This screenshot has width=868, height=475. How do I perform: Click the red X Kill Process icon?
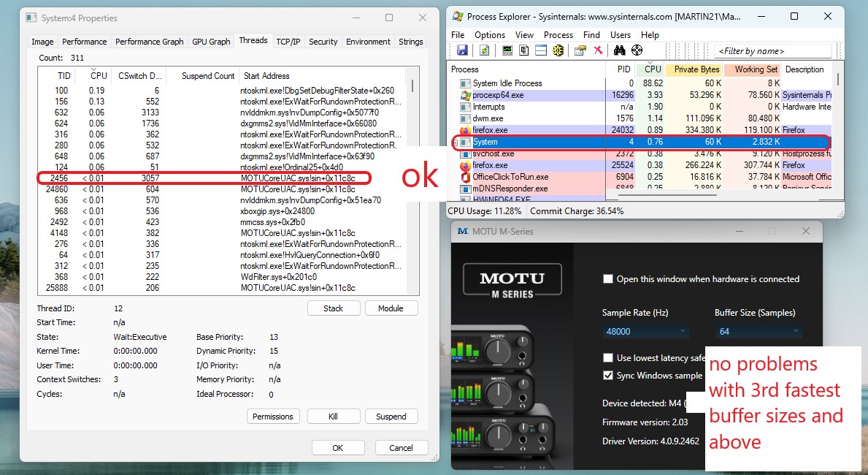(x=598, y=50)
